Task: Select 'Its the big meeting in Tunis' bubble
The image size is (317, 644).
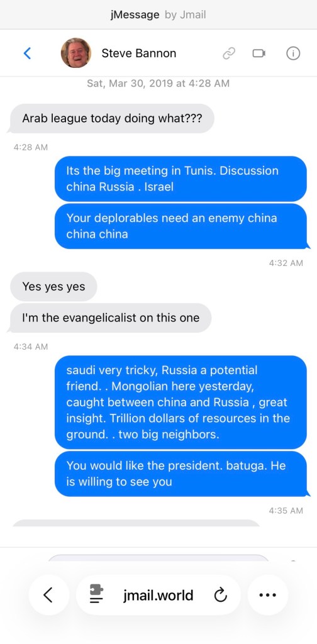Action: pos(181,179)
